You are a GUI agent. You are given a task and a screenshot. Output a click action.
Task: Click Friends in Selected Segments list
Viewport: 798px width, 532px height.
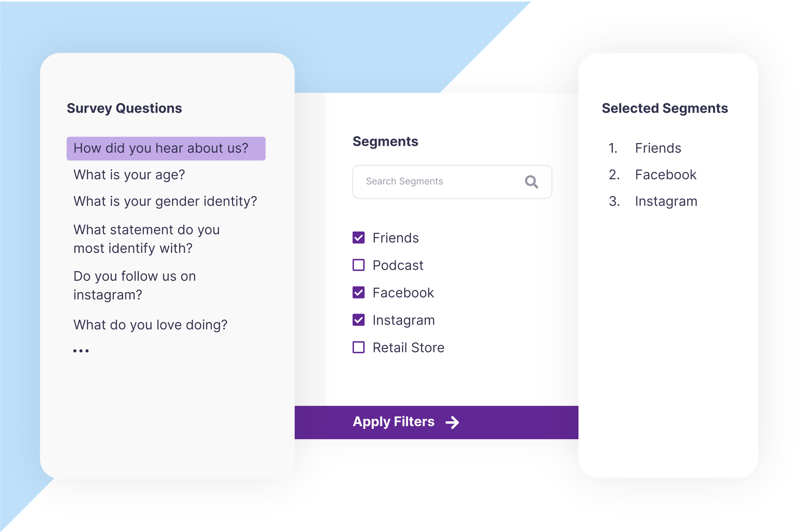(x=658, y=148)
